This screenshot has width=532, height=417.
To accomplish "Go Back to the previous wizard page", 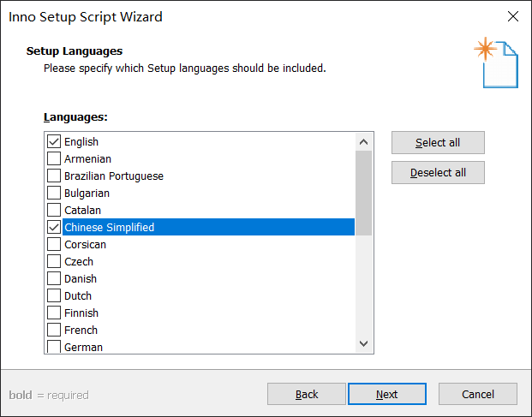I will (307, 394).
